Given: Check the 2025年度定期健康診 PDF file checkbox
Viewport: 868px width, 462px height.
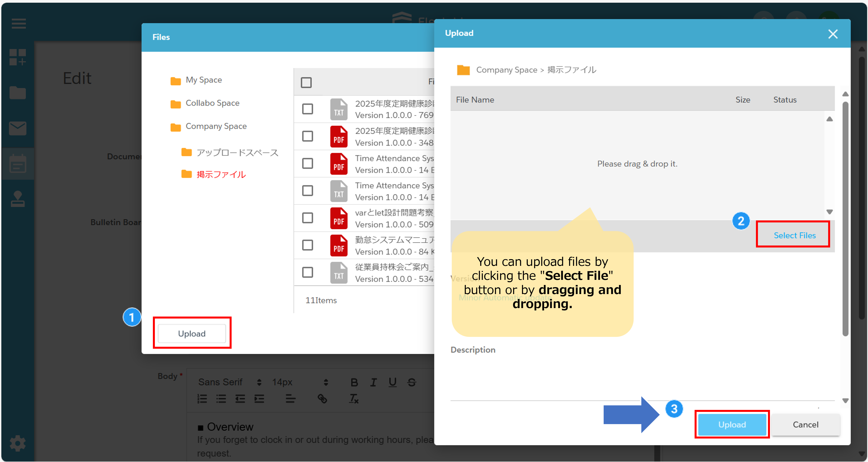Looking at the screenshot, I should [308, 136].
